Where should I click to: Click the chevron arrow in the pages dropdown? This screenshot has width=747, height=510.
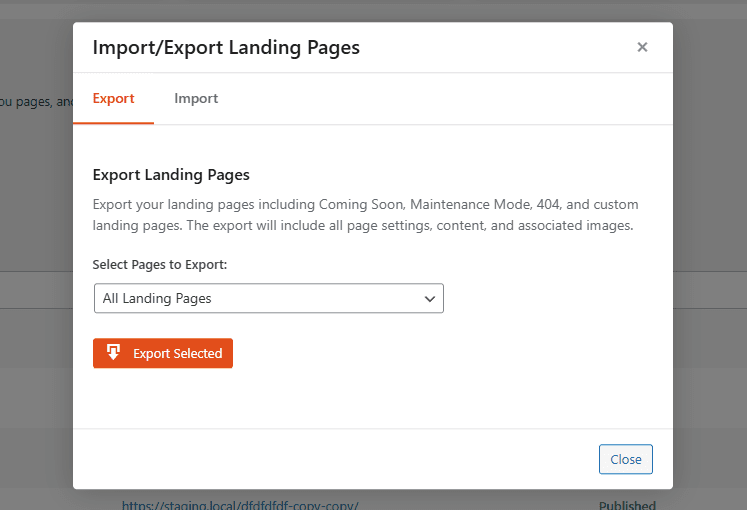430,298
